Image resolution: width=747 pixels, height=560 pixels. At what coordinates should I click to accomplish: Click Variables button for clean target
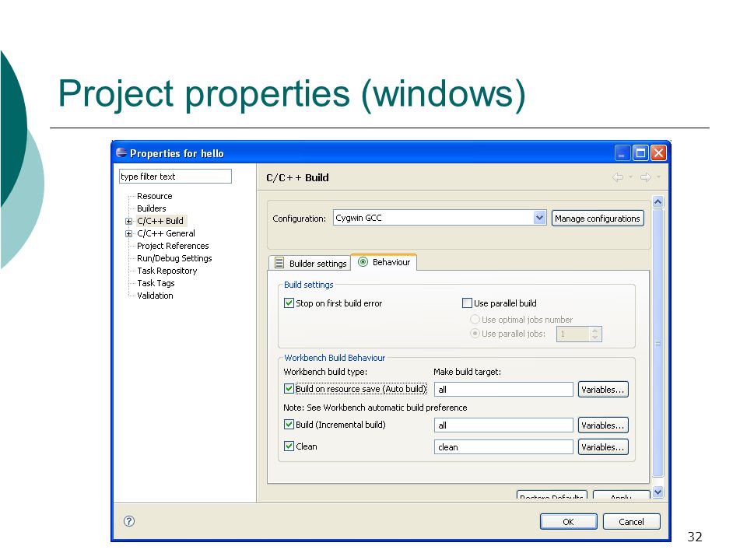603,446
